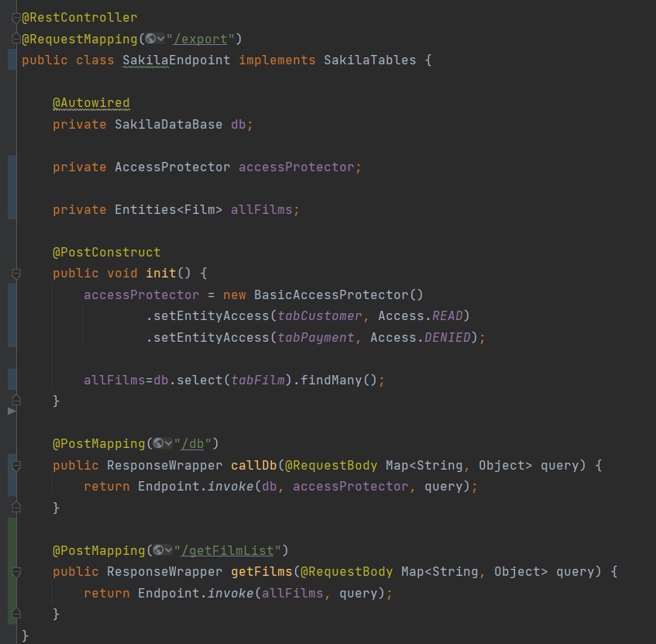Open the "/export" URL link
Screen dimensions: 656x644
(x=200, y=39)
